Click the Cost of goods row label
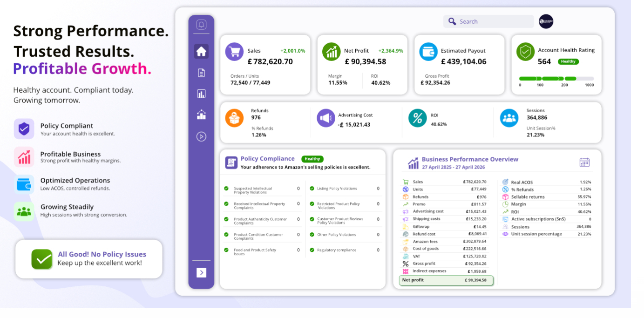The width and height of the screenshot is (644, 318). coord(426,249)
